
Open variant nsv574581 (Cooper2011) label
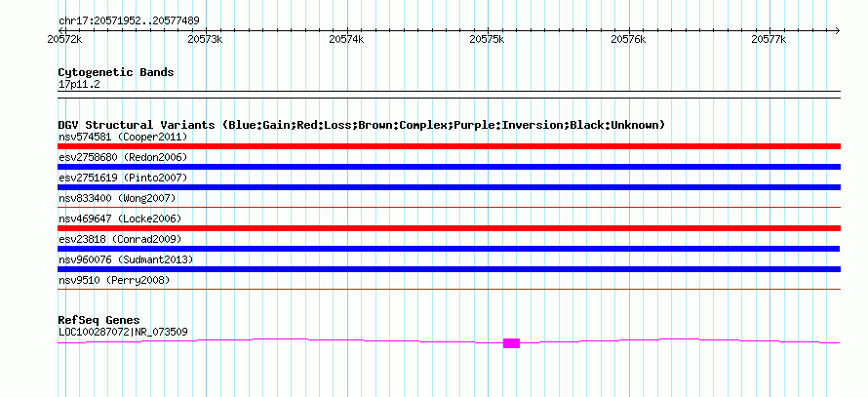pyautogui.click(x=123, y=137)
